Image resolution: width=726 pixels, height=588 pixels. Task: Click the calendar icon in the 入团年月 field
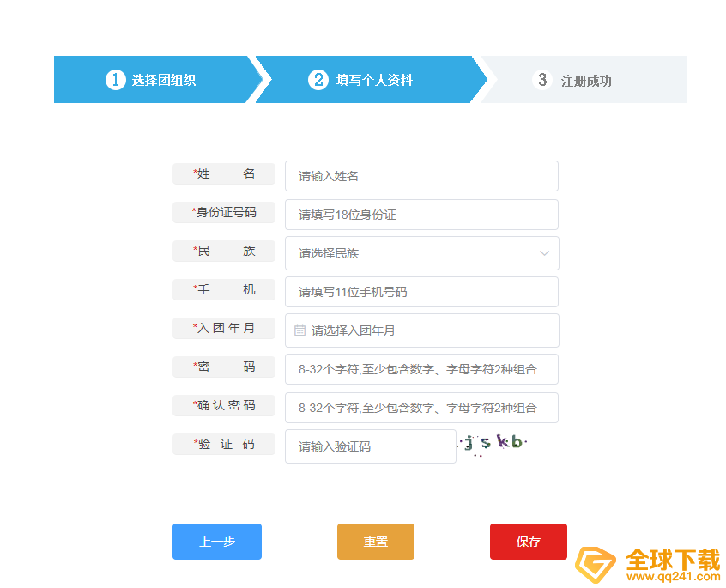[299, 330]
